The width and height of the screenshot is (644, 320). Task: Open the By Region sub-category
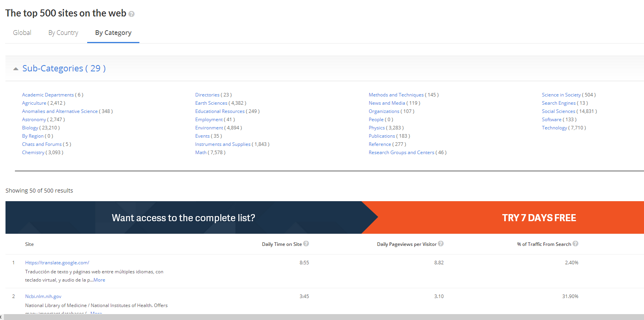click(x=33, y=136)
